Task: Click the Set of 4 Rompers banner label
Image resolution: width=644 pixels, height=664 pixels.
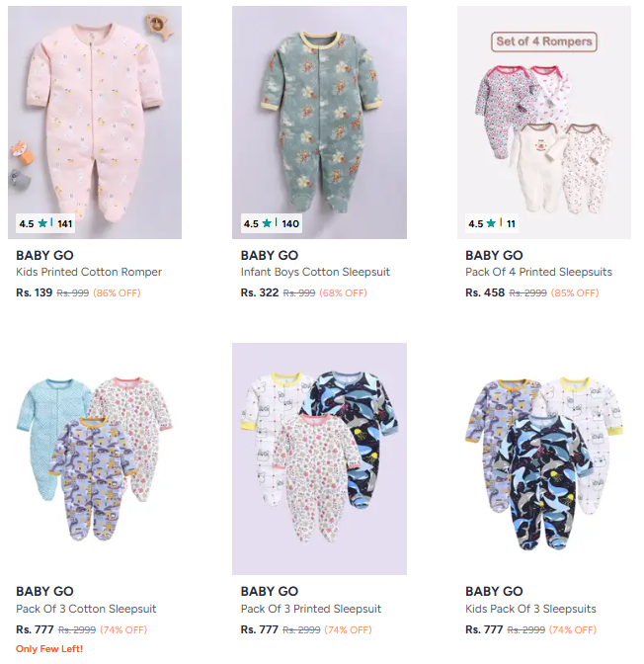Action: [544, 41]
